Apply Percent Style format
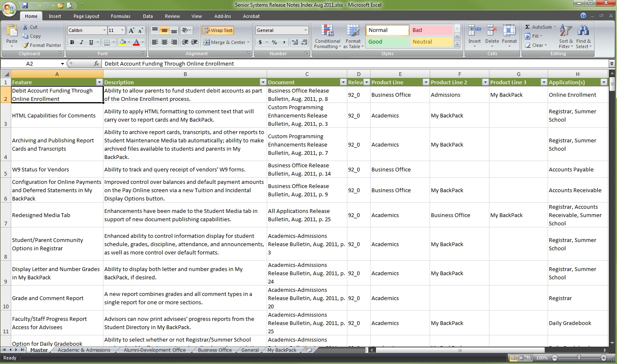Viewport: 617px width, 364px height. click(274, 42)
